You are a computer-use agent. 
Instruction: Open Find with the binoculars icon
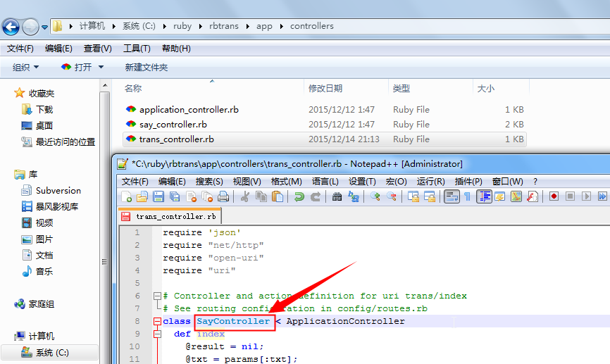[x=337, y=196]
